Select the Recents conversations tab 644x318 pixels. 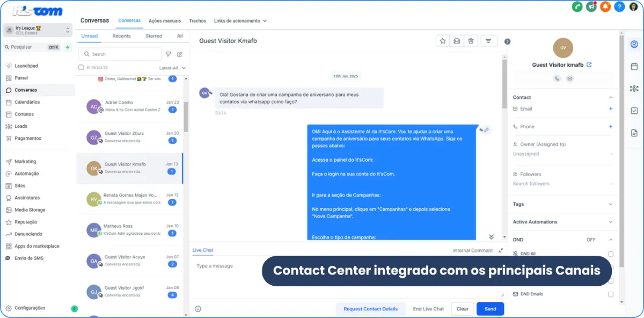pyautogui.click(x=121, y=36)
